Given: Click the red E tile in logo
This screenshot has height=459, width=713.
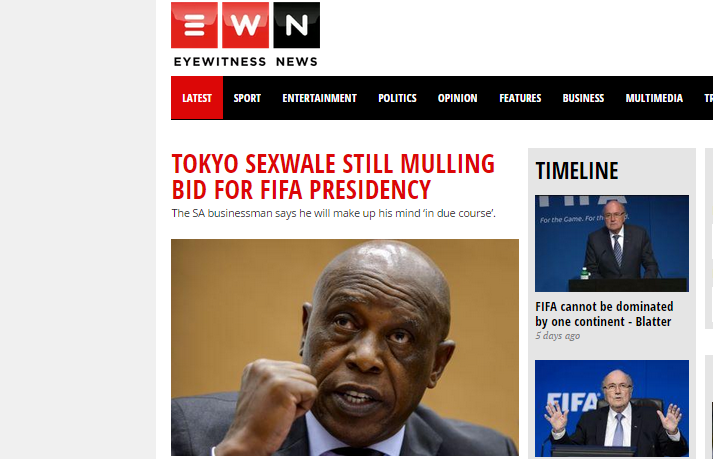Looking at the screenshot, I should [194, 25].
